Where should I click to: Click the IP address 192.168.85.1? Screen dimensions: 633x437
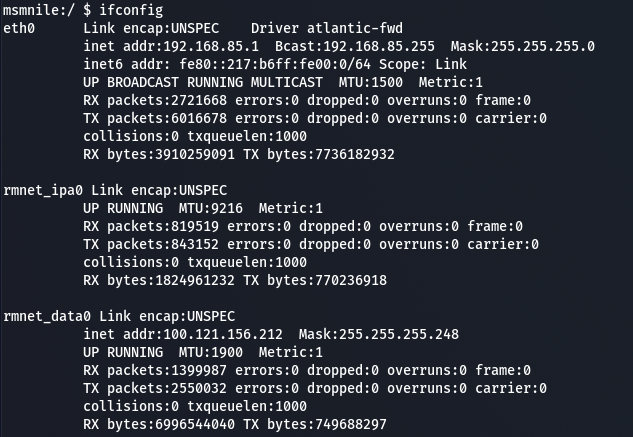211,46
